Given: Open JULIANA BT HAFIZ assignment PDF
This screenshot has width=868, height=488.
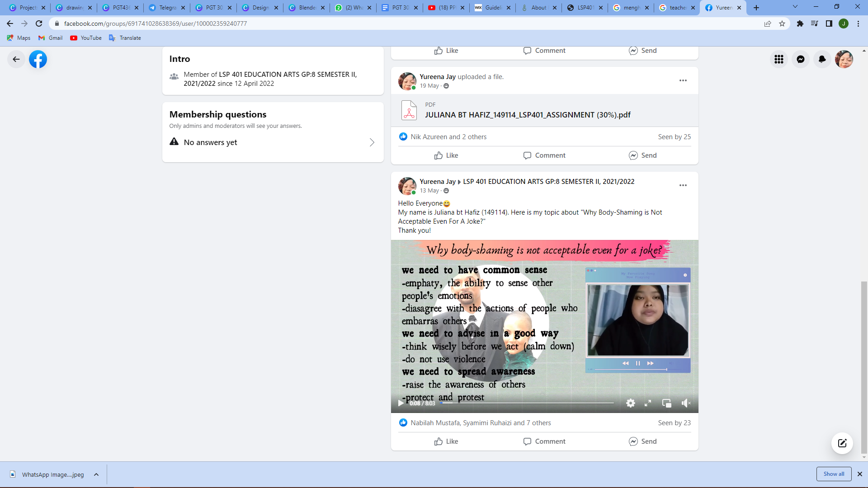Looking at the screenshot, I should (528, 115).
